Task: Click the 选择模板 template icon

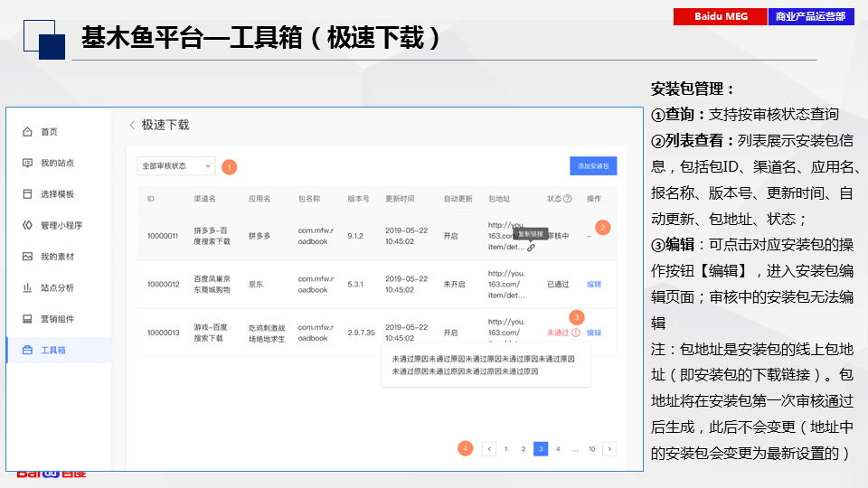Action: coord(27,193)
